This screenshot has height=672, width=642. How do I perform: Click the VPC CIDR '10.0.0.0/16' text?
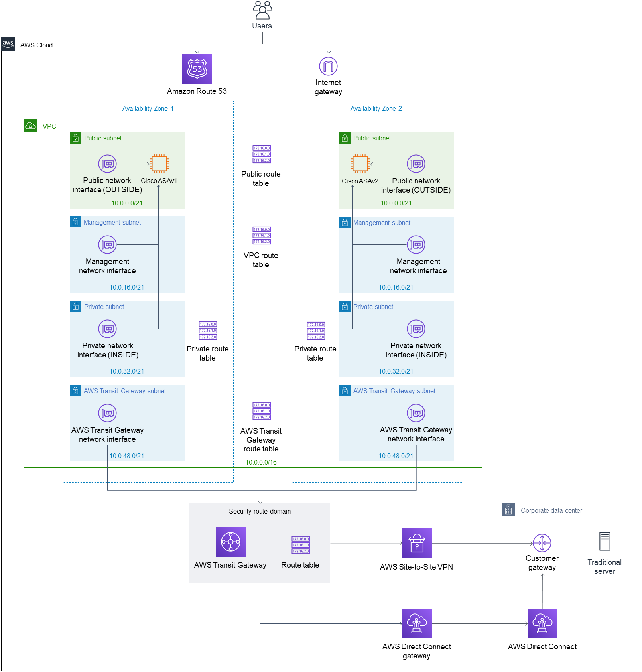point(261,462)
